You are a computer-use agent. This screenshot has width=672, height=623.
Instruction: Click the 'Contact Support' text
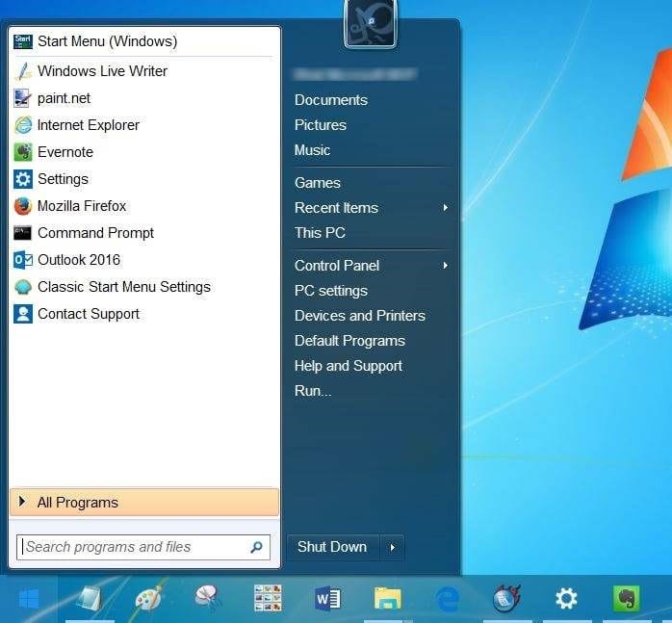[x=89, y=314]
